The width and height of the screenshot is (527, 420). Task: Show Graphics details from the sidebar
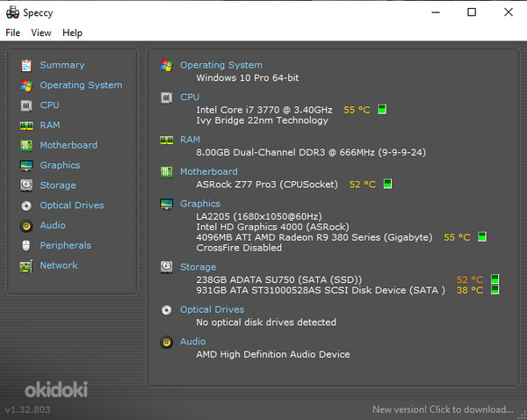(x=60, y=165)
